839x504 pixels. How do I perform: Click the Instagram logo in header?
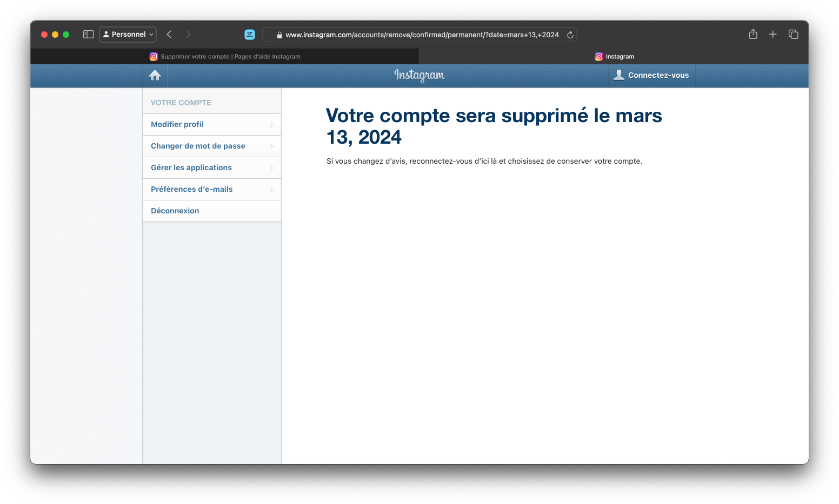pos(419,76)
